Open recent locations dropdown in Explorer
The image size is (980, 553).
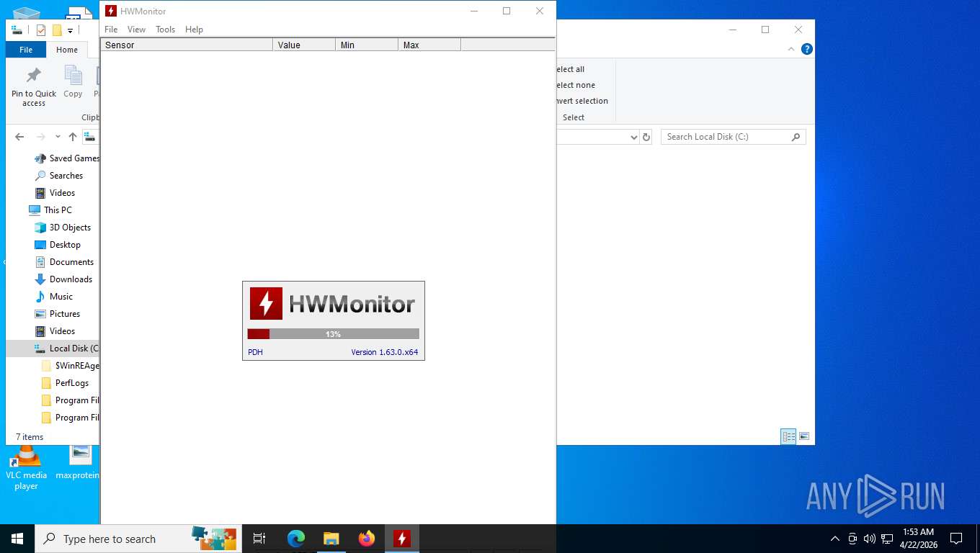[x=58, y=137]
